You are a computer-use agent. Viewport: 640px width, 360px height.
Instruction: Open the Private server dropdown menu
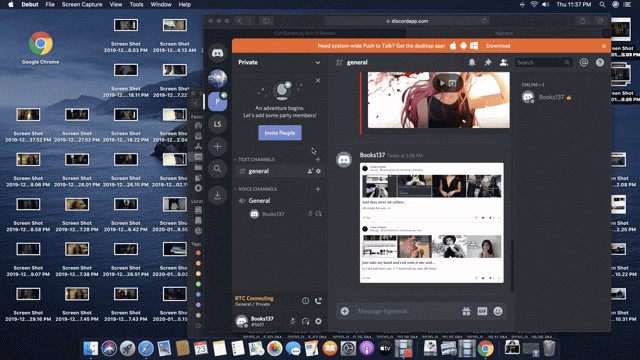pos(279,62)
